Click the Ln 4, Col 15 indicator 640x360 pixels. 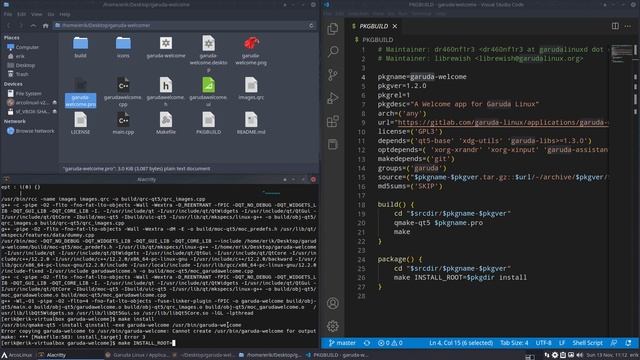[461, 343]
